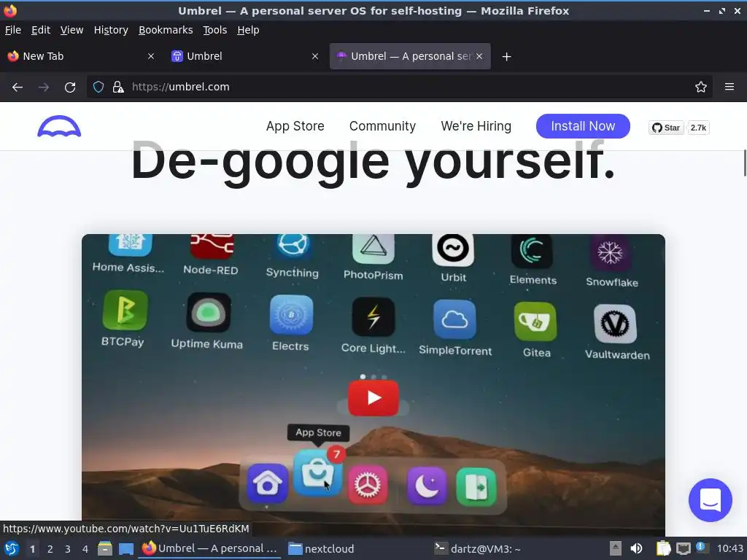Click the Home dock icon
The width and height of the screenshot is (747, 560).
click(x=267, y=483)
